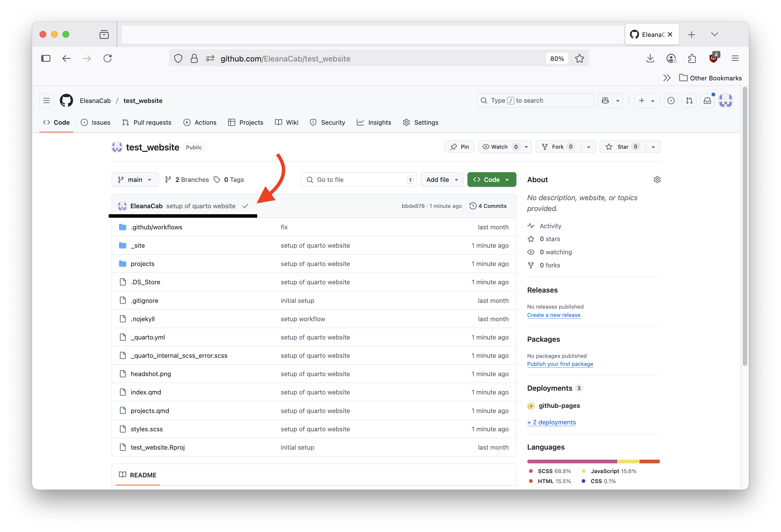Open the hamburger navigation menu
Screen dimensions: 781x532
(x=46, y=100)
